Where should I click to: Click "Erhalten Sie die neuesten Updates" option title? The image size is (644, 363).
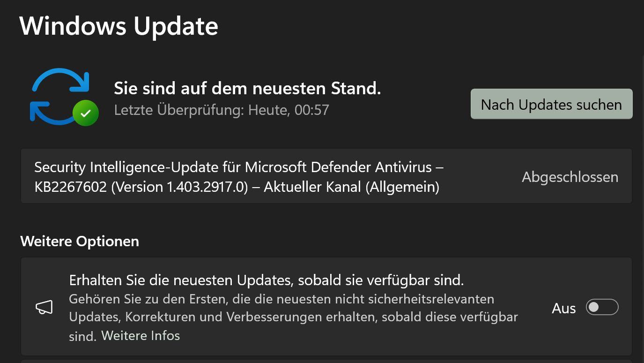coord(266,280)
